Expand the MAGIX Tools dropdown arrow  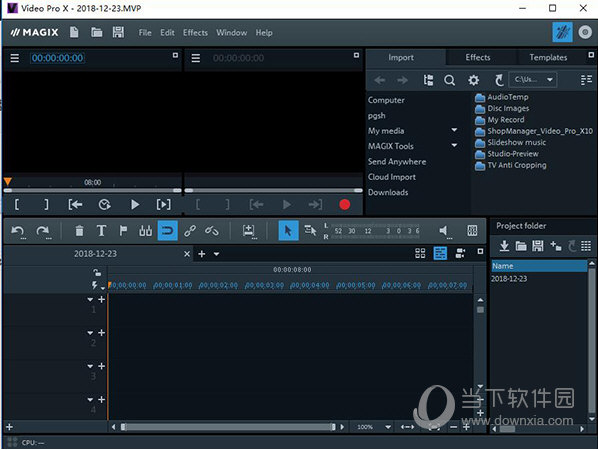point(454,145)
